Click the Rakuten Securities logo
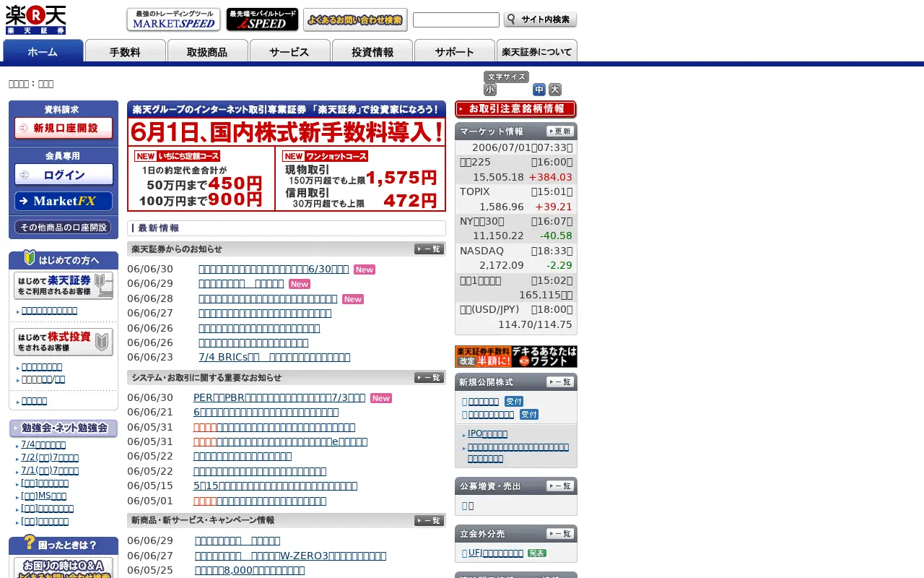The height and width of the screenshot is (578, 924). point(36,20)
